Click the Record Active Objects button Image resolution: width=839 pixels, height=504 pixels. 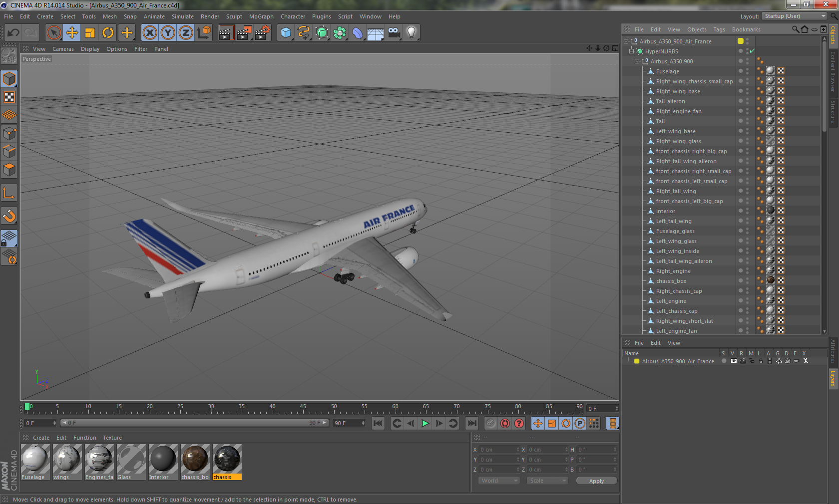pos(491,423)
